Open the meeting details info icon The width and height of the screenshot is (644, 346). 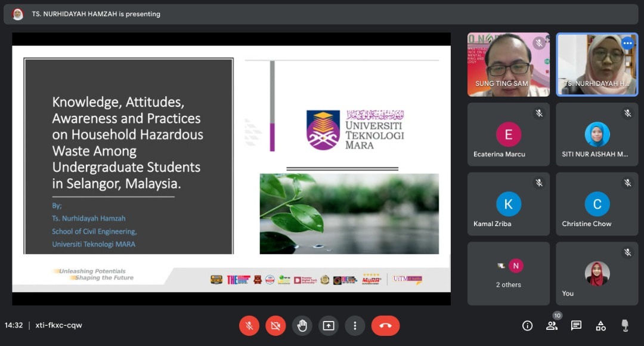(x=527, y=326)
